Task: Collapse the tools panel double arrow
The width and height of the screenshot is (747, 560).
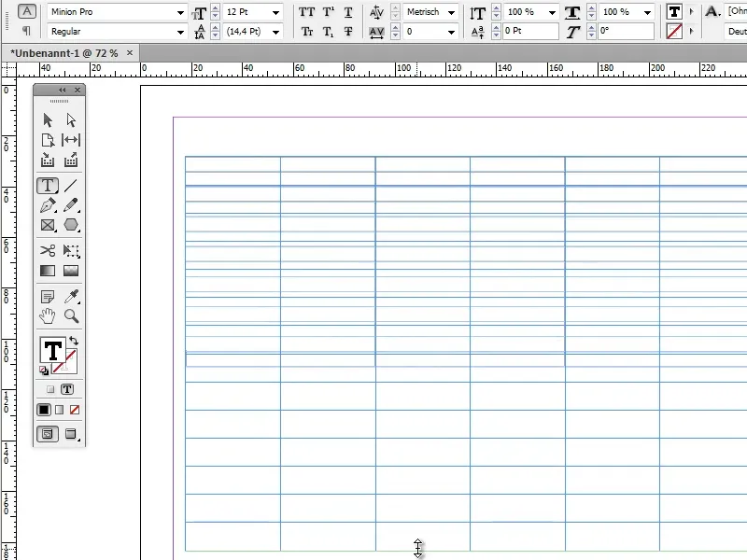Action: tap(62, 90)
